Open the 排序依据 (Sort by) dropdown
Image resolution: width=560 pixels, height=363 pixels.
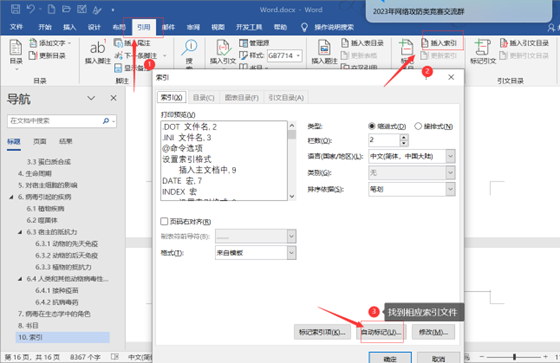(450, 189)
